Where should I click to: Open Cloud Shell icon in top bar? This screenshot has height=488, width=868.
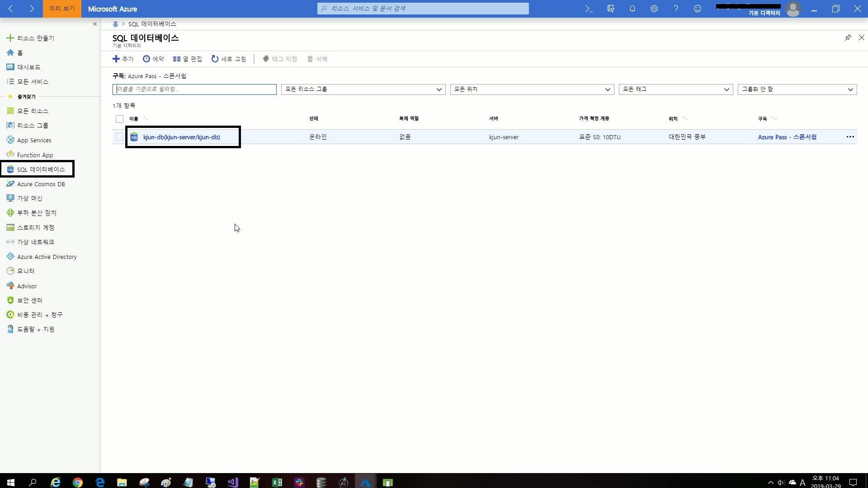point(589,9)
